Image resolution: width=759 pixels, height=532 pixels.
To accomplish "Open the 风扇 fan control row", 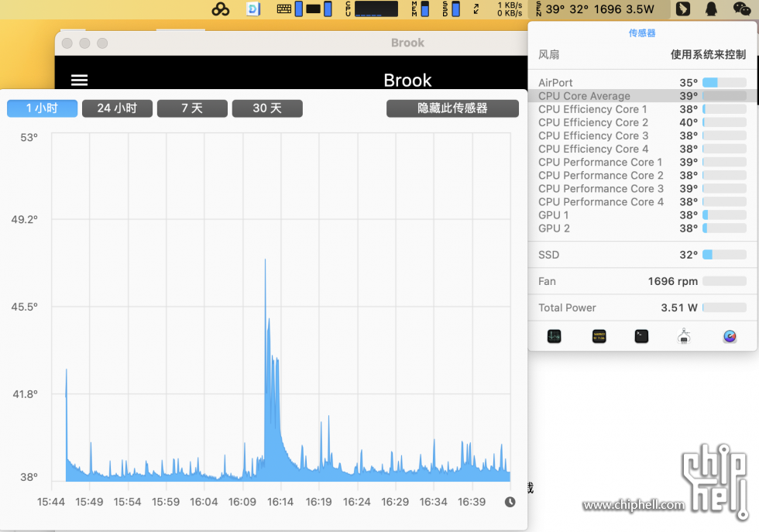I will coord(642,54).
